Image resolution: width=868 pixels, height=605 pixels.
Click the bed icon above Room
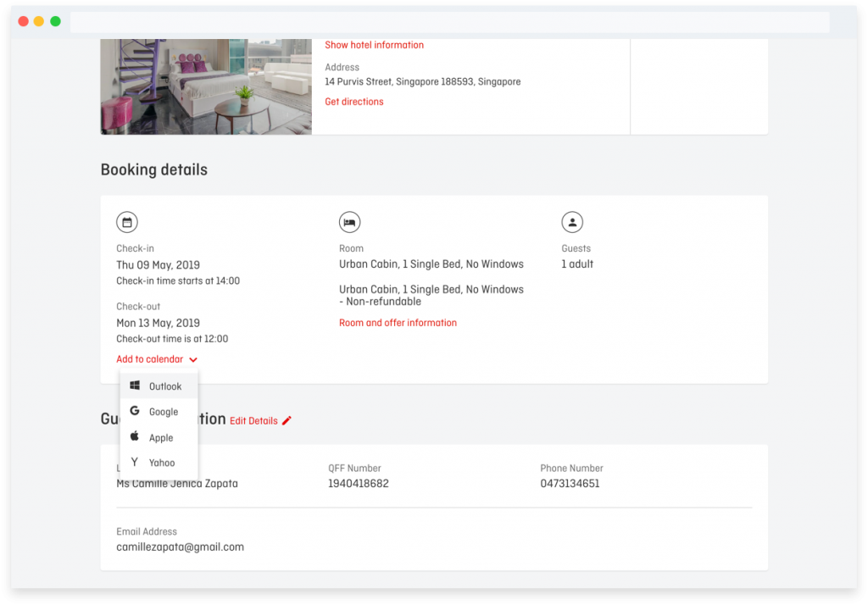tap(349, 223)
